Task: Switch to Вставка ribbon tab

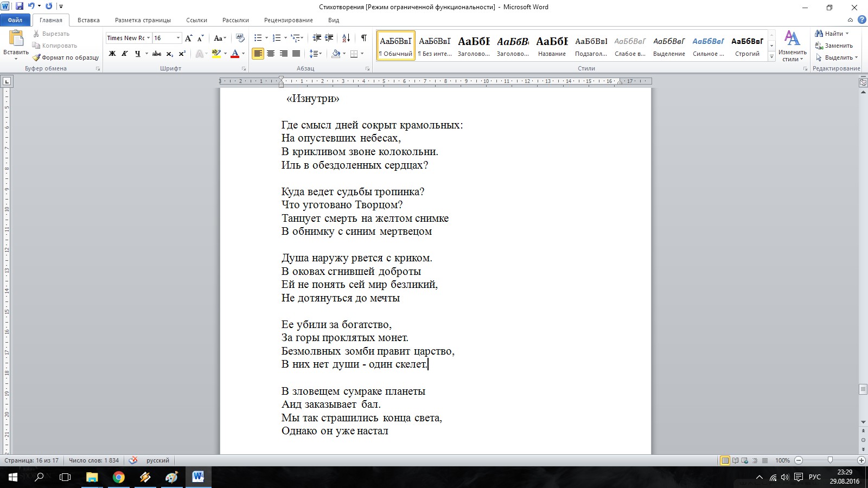Action: (x=88, y=20)
